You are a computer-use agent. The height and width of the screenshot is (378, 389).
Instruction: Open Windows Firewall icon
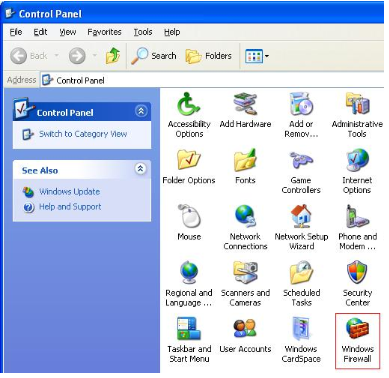point(357,340)
